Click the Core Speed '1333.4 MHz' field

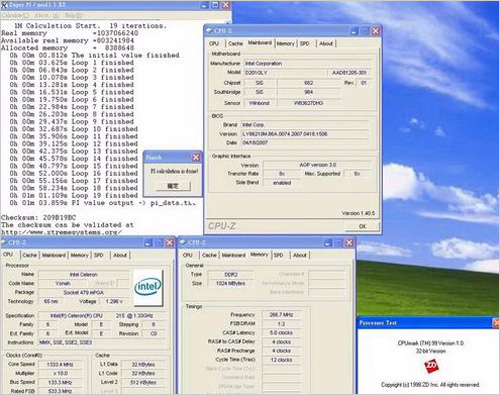60,364
